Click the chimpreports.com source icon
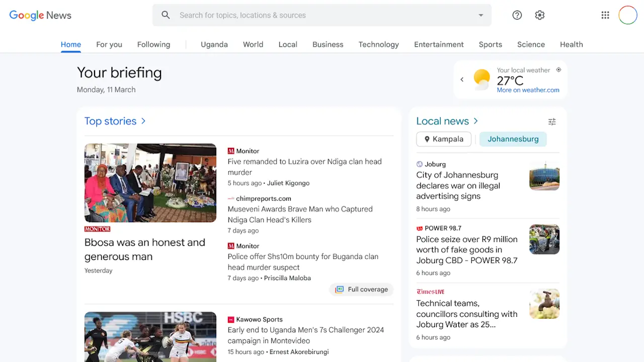The image size is (644, 362). click(231, 199)
